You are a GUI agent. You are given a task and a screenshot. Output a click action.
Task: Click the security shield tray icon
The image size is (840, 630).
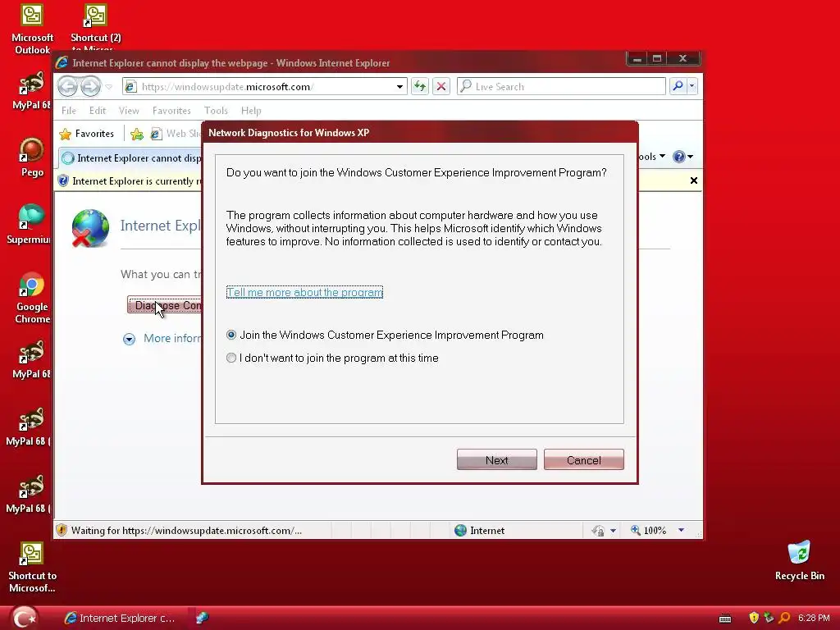[x=754, y=618]
